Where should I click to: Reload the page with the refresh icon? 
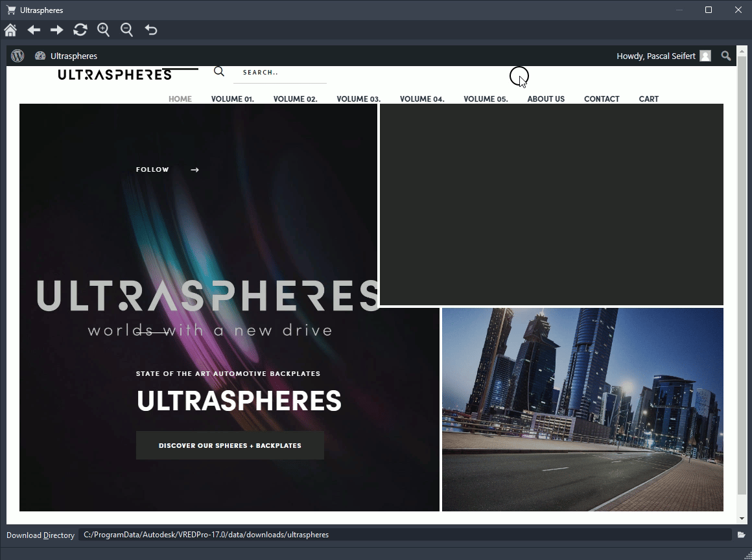[80, 30]
